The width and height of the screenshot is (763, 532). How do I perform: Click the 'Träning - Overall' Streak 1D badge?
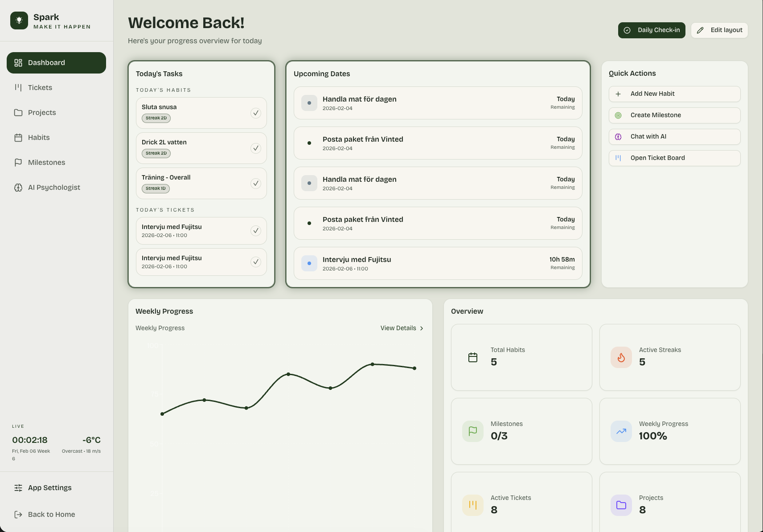coord(155,188)
